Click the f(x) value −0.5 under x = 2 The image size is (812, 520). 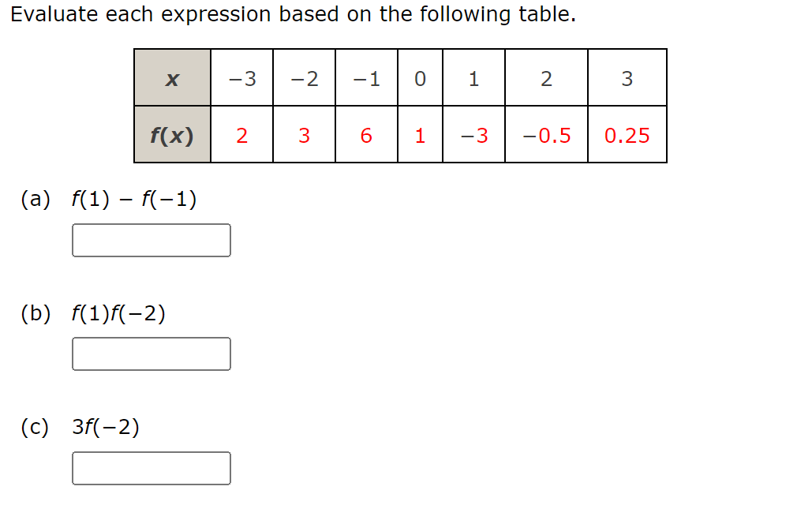[x=546, y=134]
